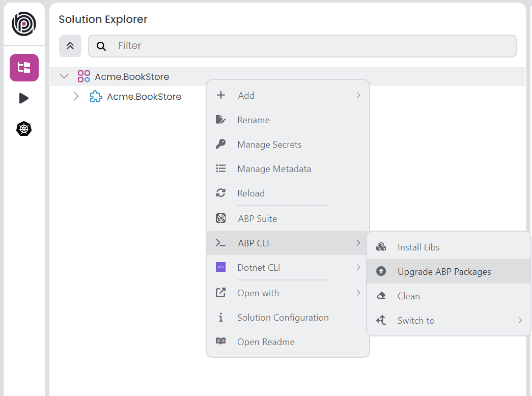Choose Rename from context menu
The height and width of the screenshot is (396, 532).
(288, 120)
